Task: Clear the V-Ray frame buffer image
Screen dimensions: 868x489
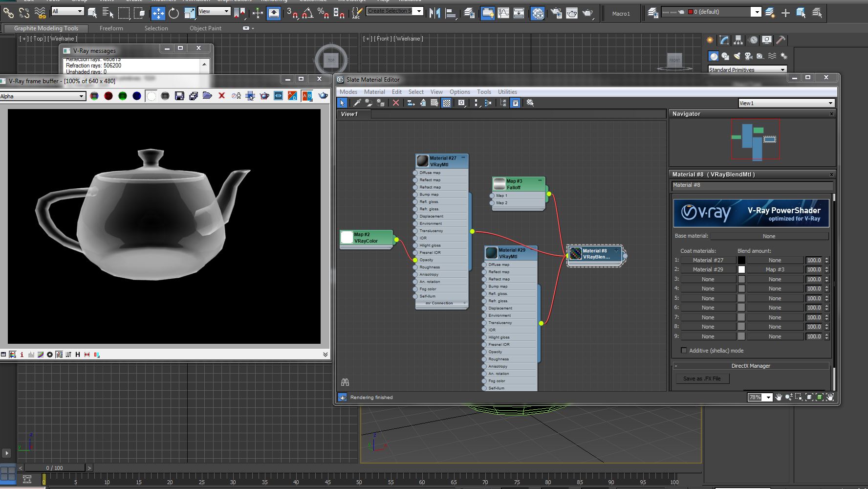Action: point(221,96)
